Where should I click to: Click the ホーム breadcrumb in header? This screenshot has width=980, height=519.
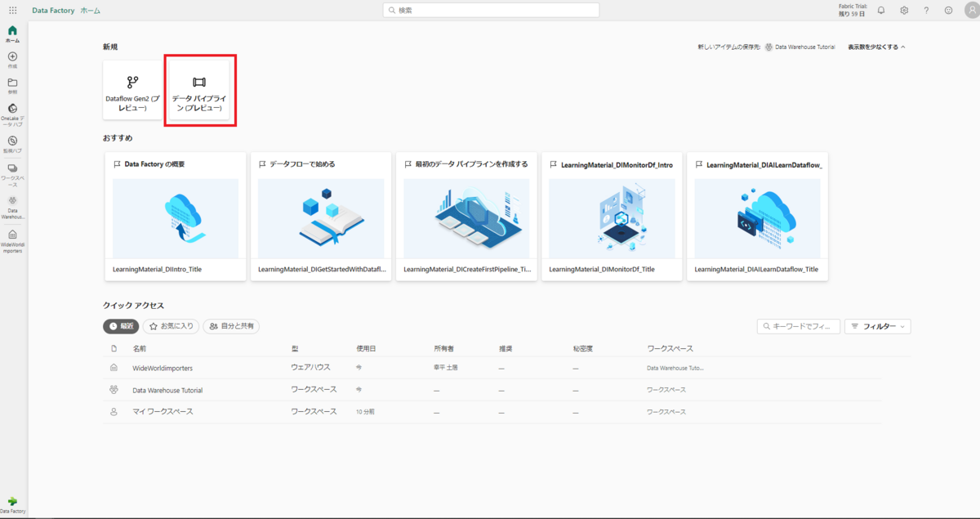click(x=91, y=11)
